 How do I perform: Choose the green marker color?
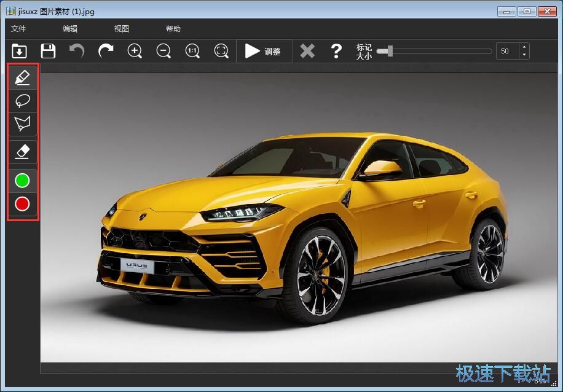(22, 180)
